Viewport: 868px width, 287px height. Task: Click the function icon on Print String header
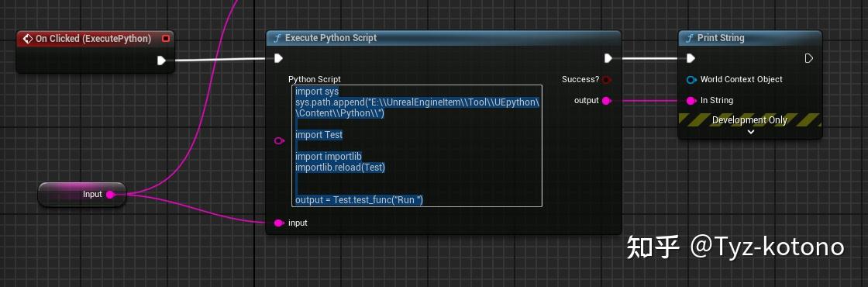pyautogui.click(x=689, y=38)
